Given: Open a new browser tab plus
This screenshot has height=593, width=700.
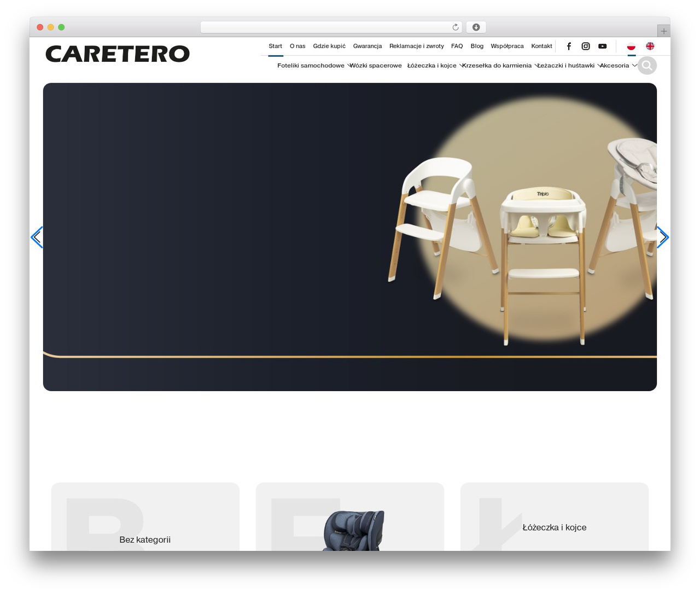Looking at the screenshot, I should (663, 31).
